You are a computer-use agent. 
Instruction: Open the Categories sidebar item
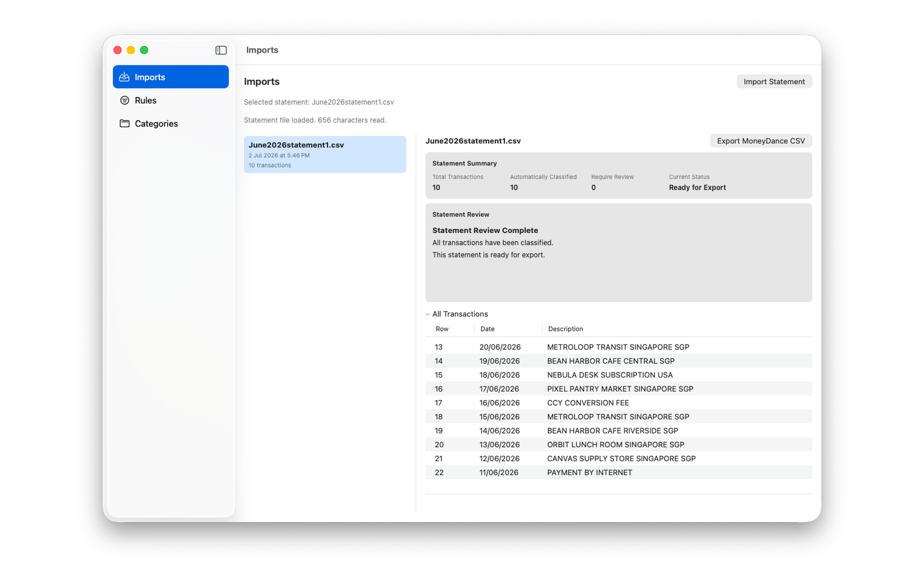pyautogui.click(x=171, y=123)
